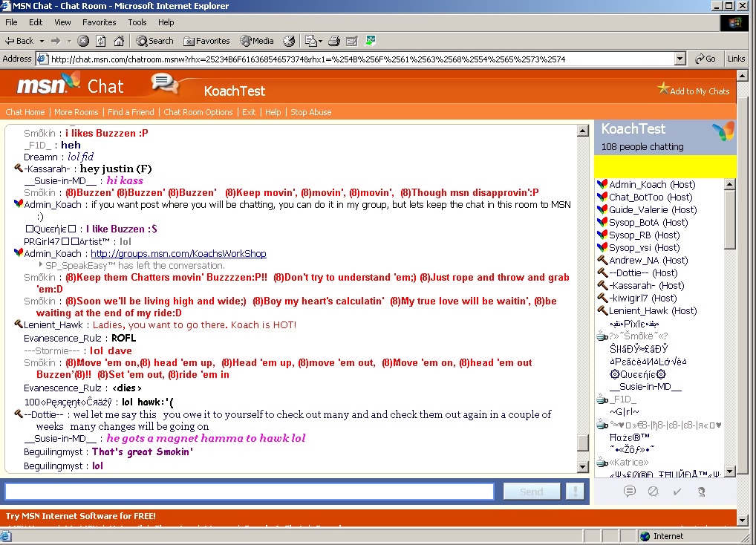Click the chat message input box
This screenshot has height=545, width=756.
pyautogui.click(x=250, y=491)
